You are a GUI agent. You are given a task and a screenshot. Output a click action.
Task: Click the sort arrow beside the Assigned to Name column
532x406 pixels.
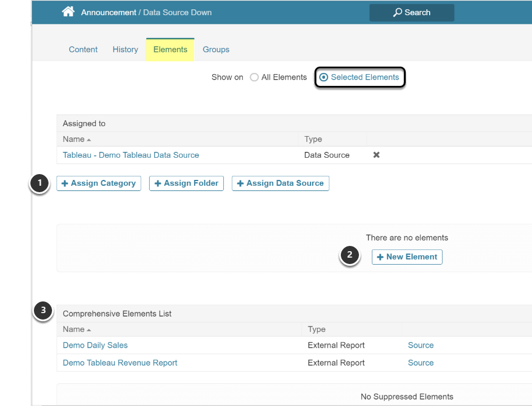point(89,140)
